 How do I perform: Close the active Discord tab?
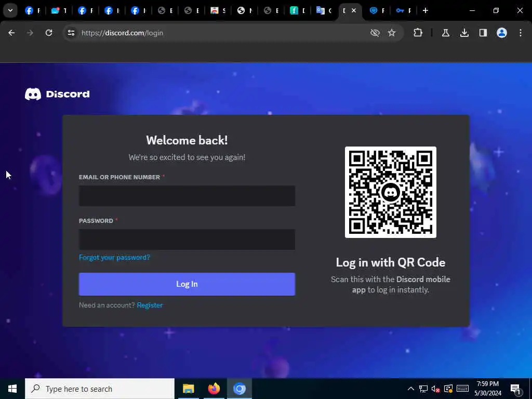click(x=354, y=10)
